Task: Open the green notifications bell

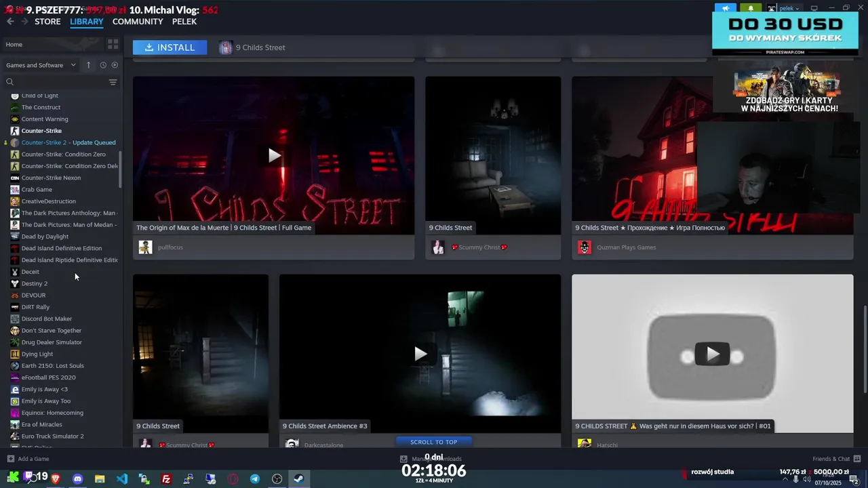Action: tap(751, 8)
